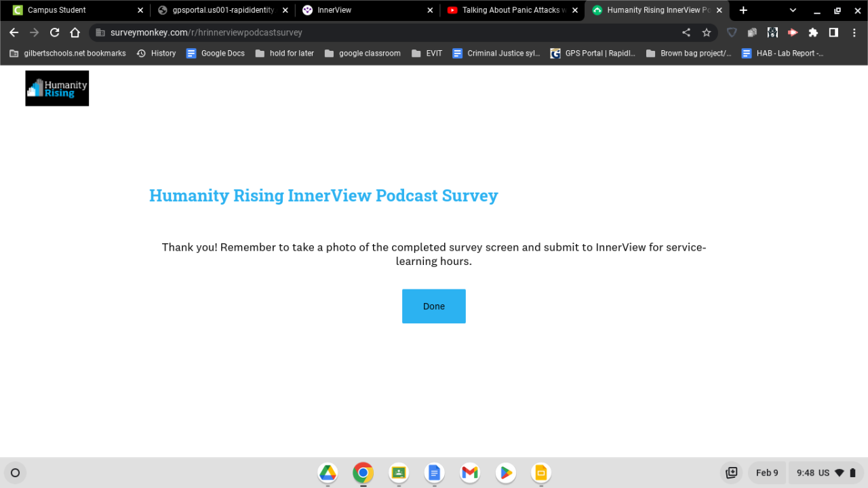Launch Google Drive from the shelf
The height and width of the screenshot is (488, 868).
(x=328, y=473)
